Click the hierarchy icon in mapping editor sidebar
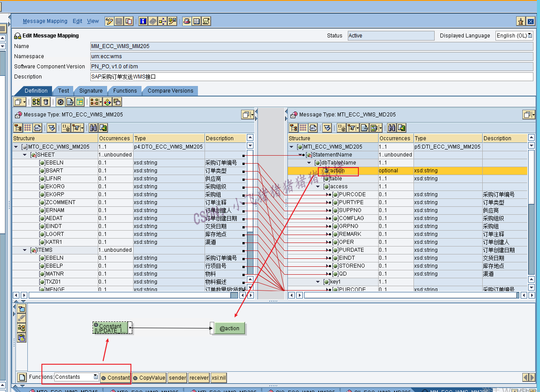The width and height of the screenshot is (540, 392). pyautogui.click(x=22, y=328)
